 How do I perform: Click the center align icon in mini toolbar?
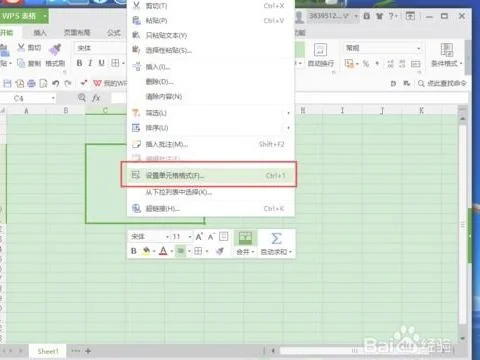coord(180,251)
